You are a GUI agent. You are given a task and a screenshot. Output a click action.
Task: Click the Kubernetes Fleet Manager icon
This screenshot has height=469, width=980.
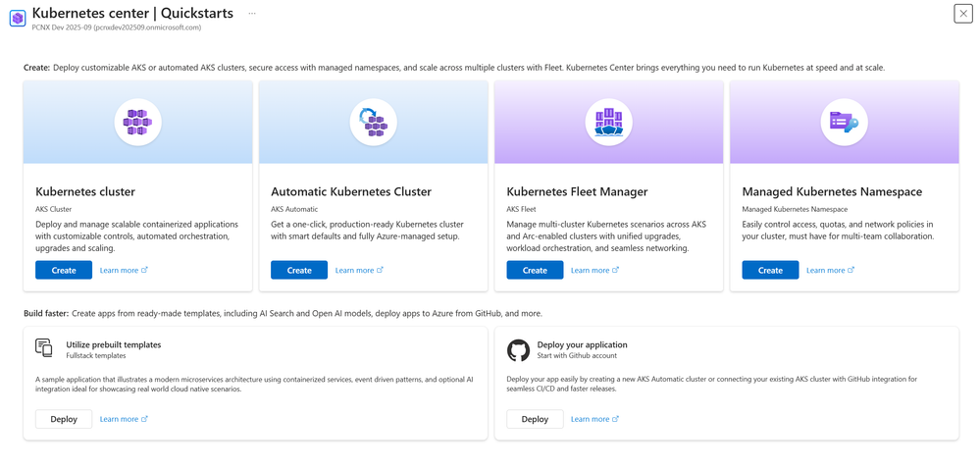608,123
